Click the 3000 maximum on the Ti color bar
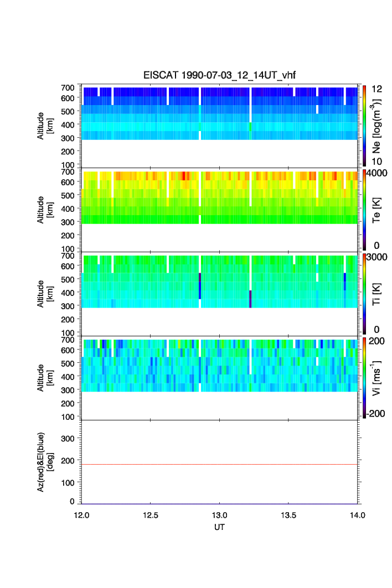 (376, 257)
